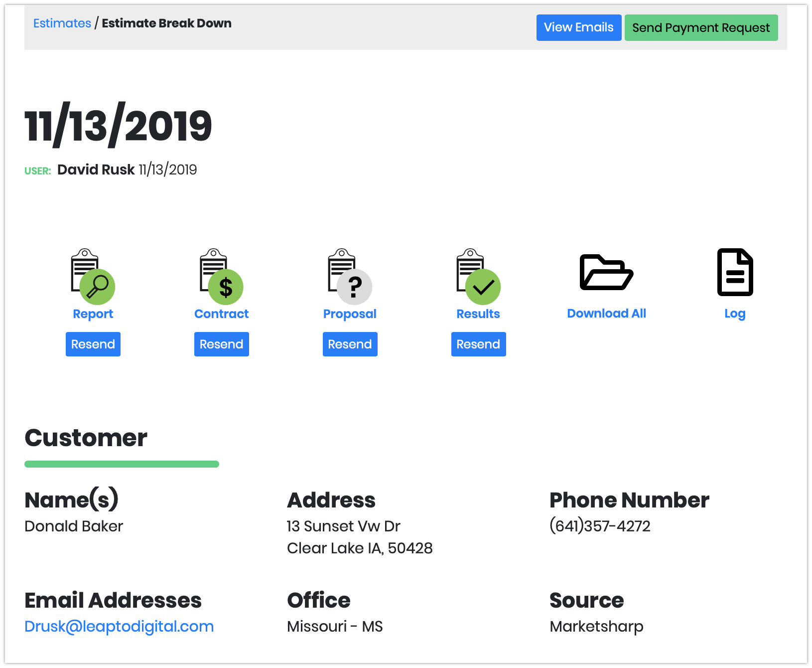Click the Log text link
Image resolution: width=812 pixels, height=668 pixels.
tap(735, 314)
